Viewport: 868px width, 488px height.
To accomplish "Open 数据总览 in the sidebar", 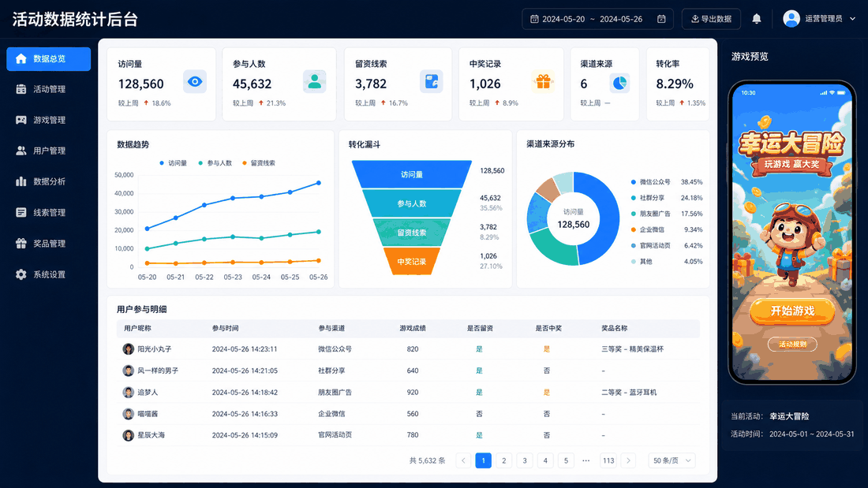I will (x=49, y=58).
